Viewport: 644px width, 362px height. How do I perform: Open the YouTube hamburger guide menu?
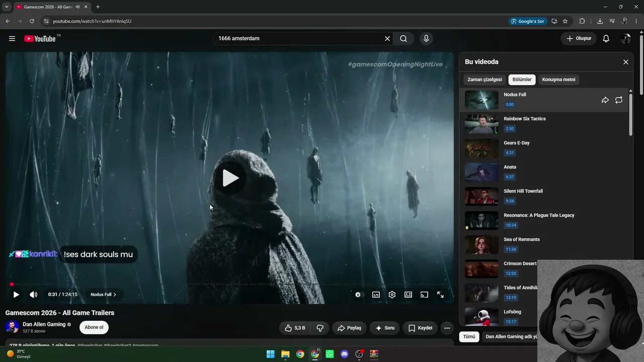(x=12, y=39)
